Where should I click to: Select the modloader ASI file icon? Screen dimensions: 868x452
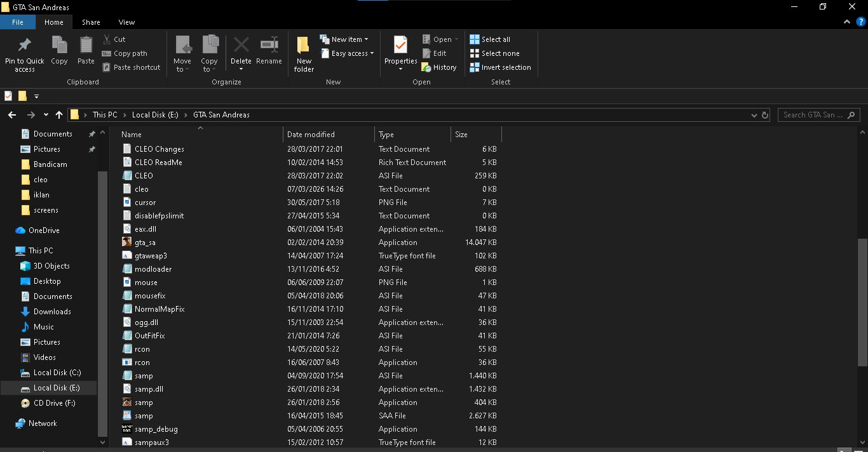click(x=127, y=269)
